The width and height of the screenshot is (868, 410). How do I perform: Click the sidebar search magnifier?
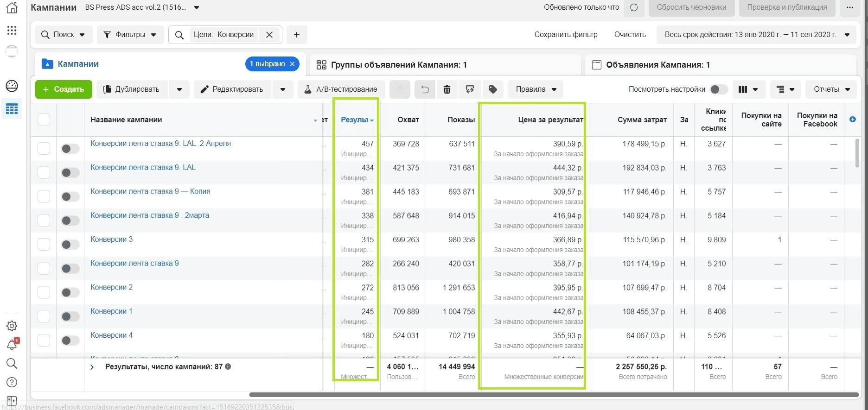click(12, 363)
